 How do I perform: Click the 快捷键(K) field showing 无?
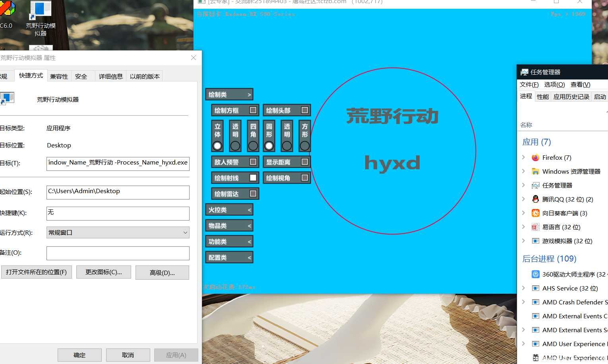coord(118,213)
